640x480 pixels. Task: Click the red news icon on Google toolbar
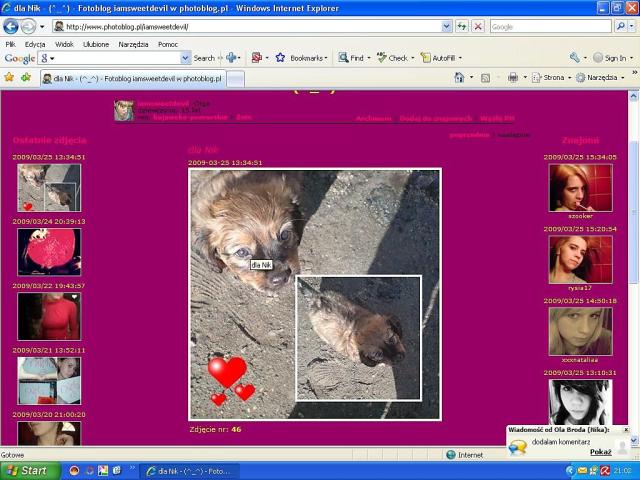click(256, 58)
